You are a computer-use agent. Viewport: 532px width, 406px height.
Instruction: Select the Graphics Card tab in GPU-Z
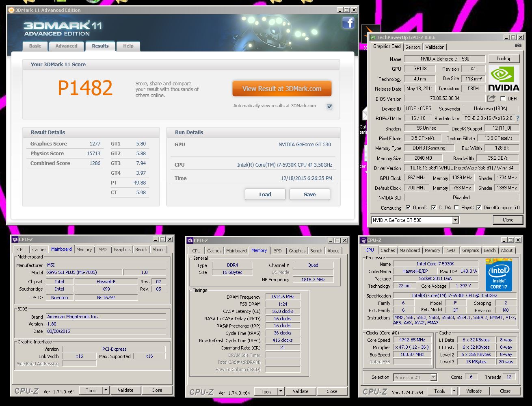(x=387, y=46)
